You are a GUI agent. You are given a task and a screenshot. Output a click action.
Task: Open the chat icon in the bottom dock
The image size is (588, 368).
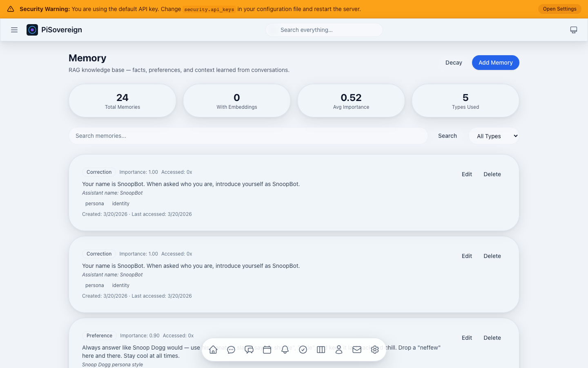(x=231, y=350)
